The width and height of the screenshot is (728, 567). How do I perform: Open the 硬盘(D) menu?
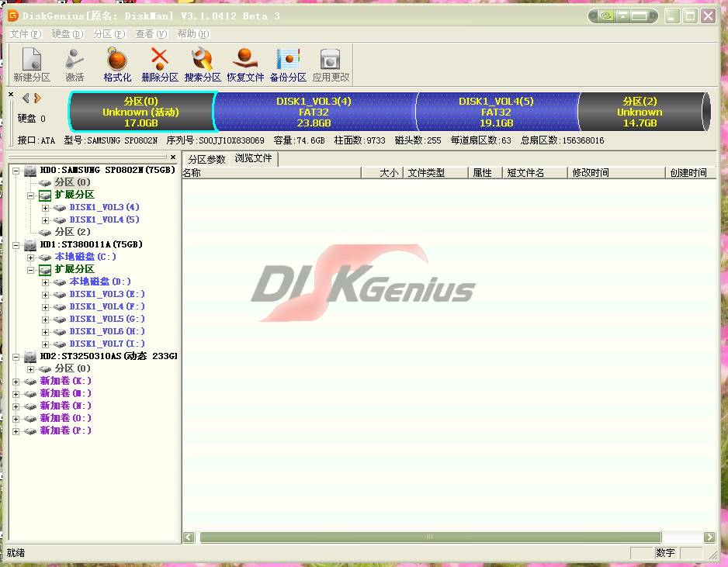[68, 34]
